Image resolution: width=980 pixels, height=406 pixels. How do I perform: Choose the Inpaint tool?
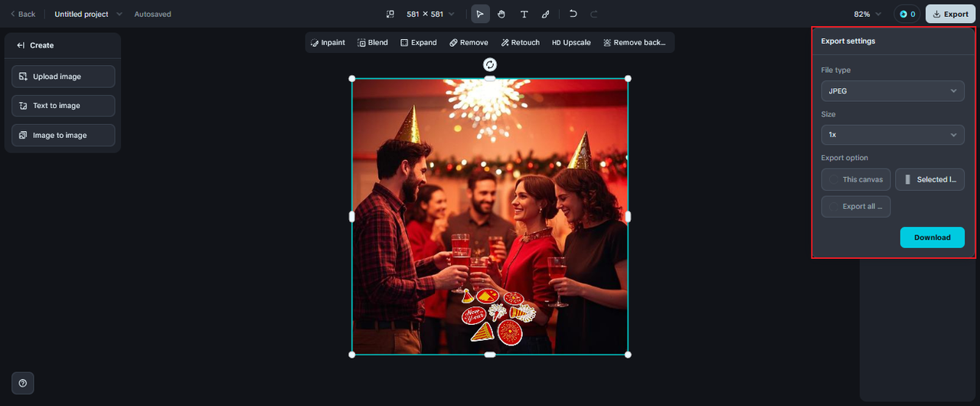pos(328,43)
